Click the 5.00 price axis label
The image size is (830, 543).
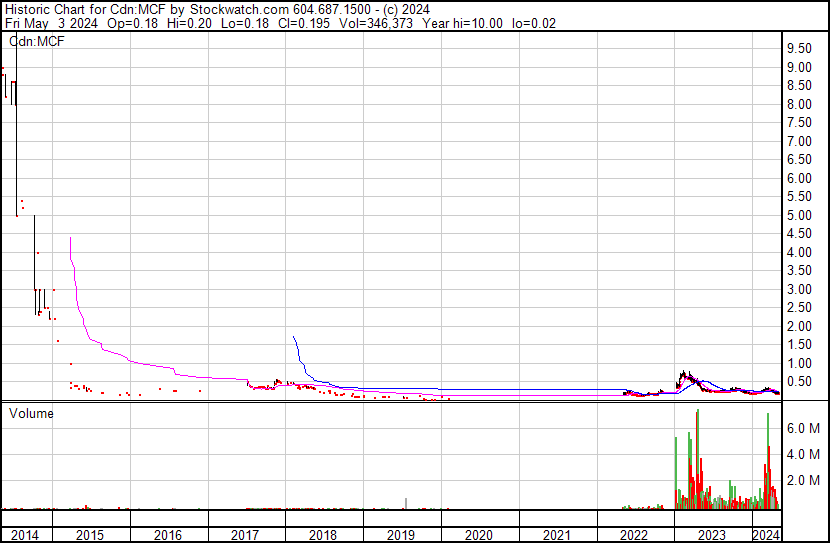[x=799, y=215]
